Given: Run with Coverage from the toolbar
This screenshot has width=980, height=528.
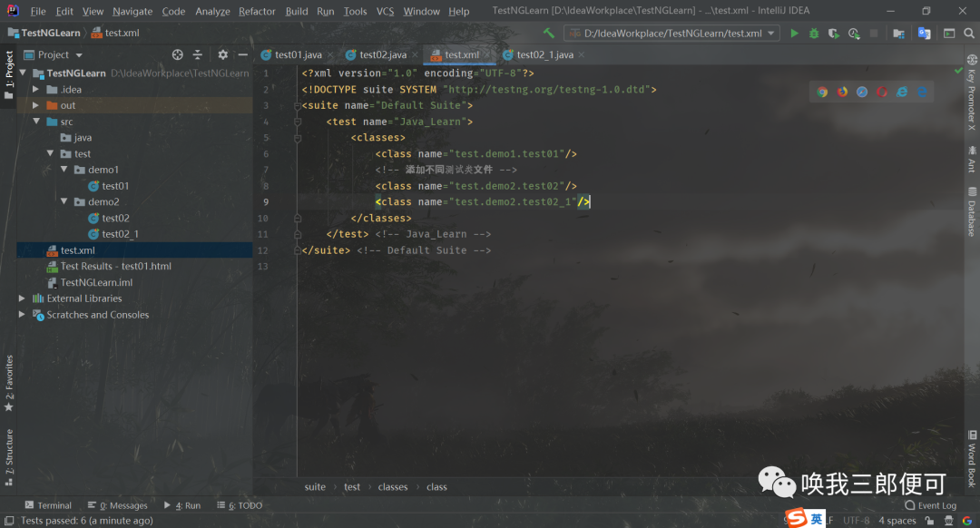Looking at the screenshot, I should (834, 34).
